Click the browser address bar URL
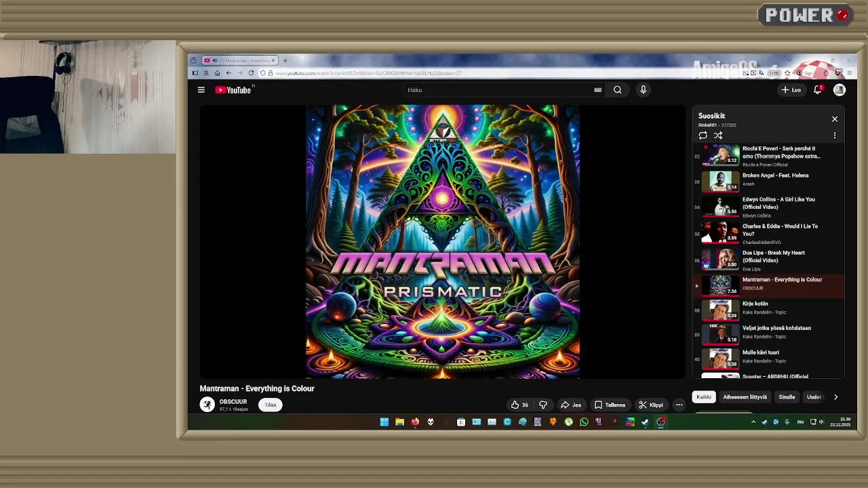Viewport: 868px width, 488px height. point(370,73)
